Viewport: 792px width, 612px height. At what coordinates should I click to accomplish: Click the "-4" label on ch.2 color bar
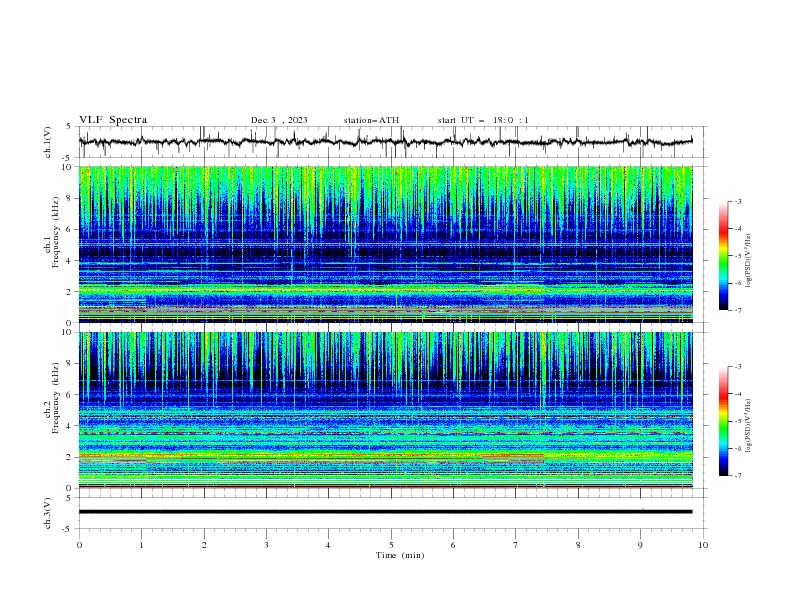point(737,394)
